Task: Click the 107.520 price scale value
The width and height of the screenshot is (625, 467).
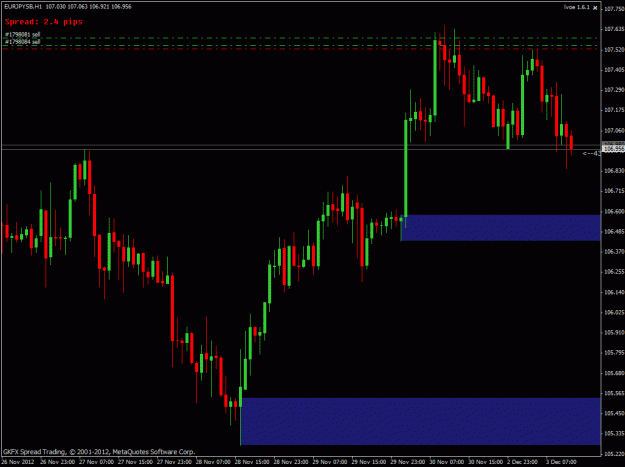Action: pos(614,49)
